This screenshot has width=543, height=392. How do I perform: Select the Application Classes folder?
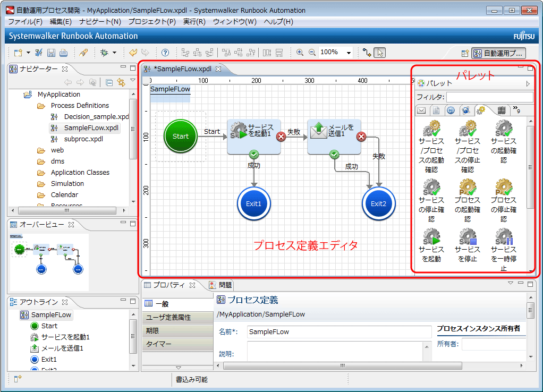(x=73, y=173)
